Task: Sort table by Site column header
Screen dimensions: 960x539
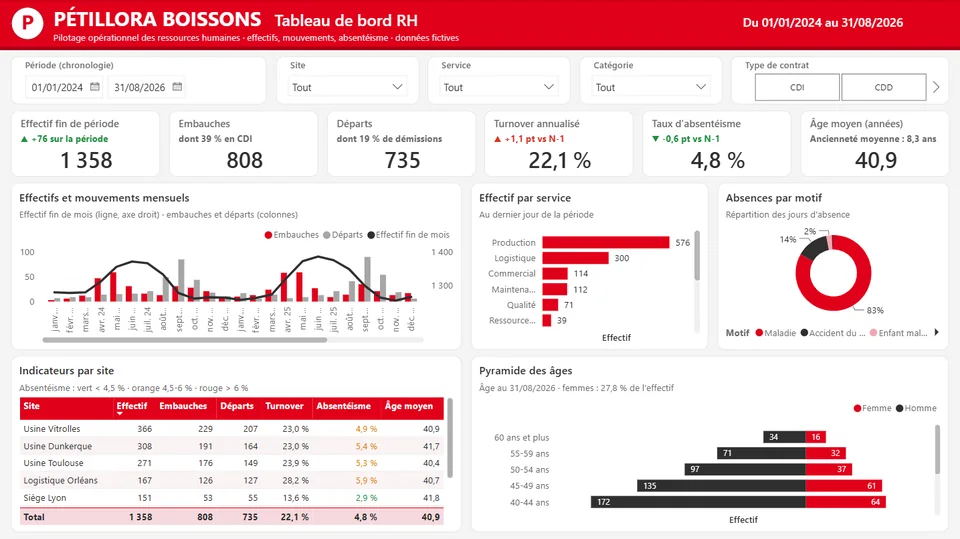Action: pos(31,406)
